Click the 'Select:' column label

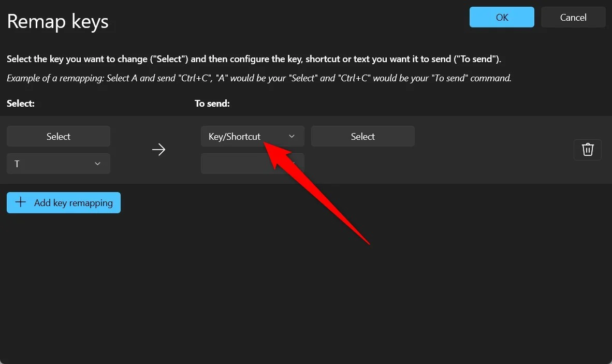tap(21, 104)
